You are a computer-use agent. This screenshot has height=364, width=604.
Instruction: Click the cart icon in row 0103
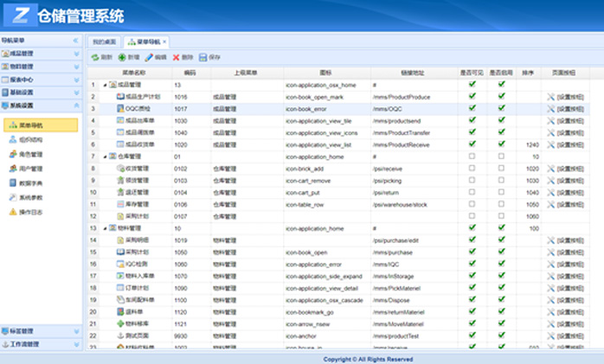tap(120, 180)
